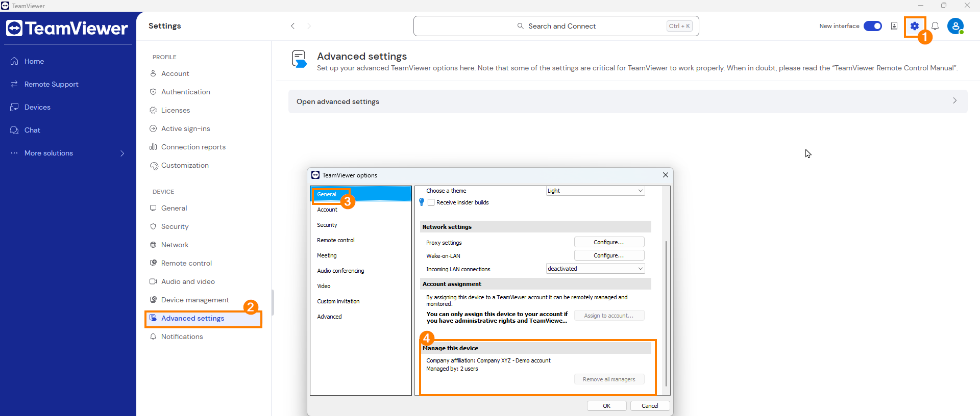Click the TeamViewer logo in sidebar
The image size is (980, 416).
click(x=67, y=28)
